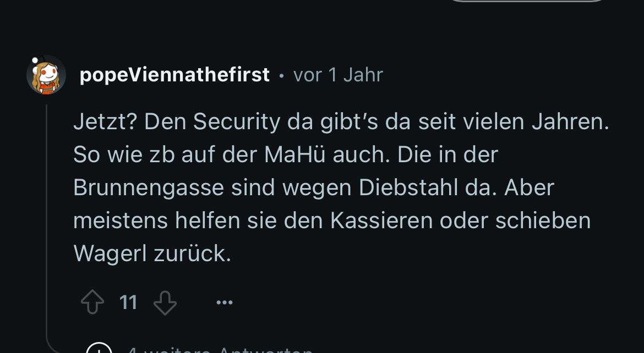Click the dot separator after the username
Image resolution: width=644 pixels, height=353 pixels.
coord(281,75)
